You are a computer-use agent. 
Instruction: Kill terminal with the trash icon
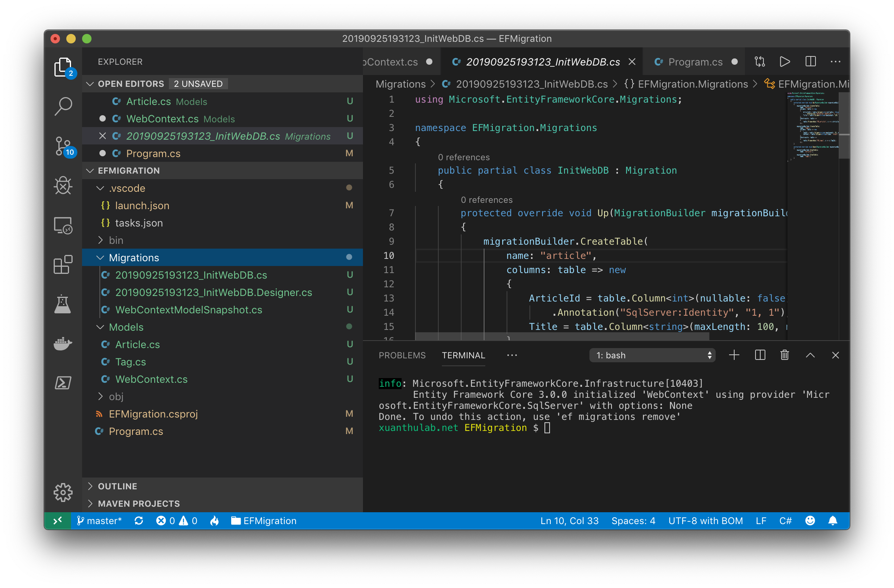[784, 355]
